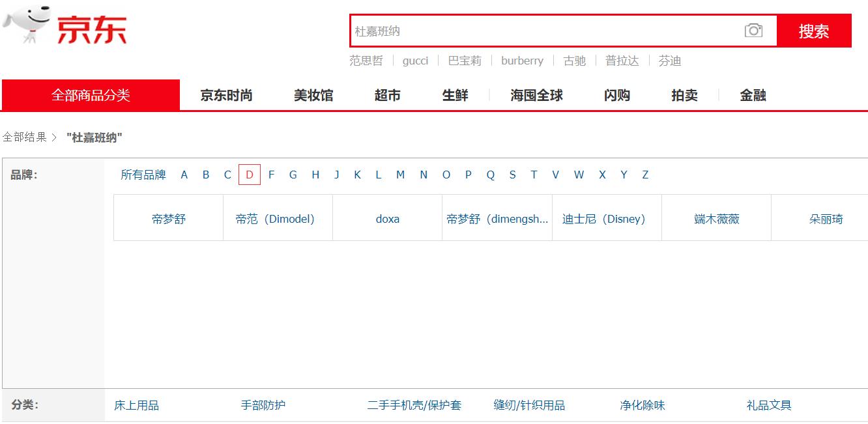Choose the first 帝梦舒 brand cell
Screen dimensions: 868x424
169,219
